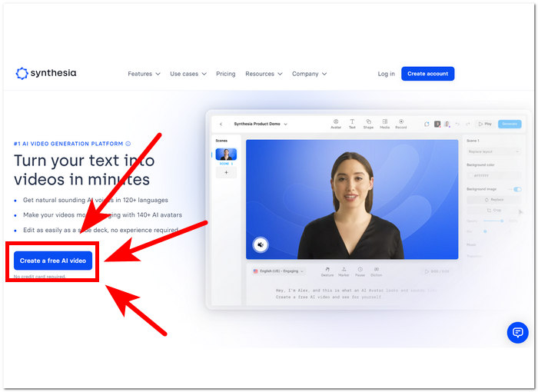The width and height of the screenshot is (538, 392).
Task: Toggle the Background image switch
Action: (x=517, y=189)
